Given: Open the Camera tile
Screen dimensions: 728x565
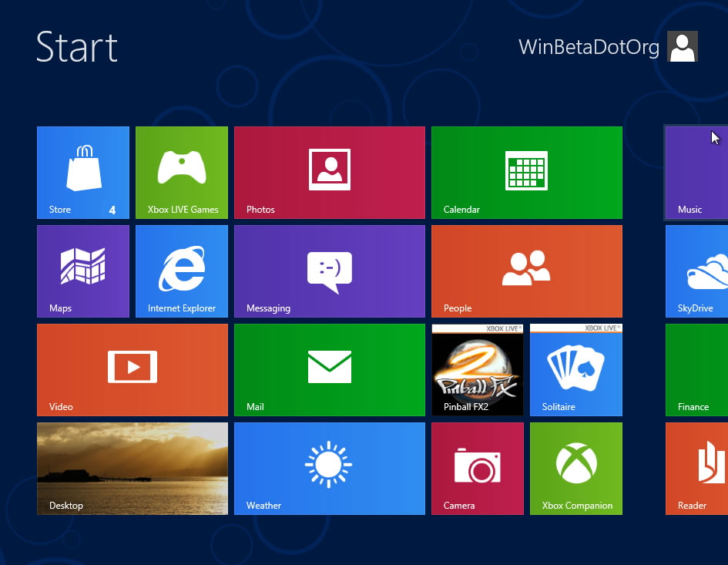Looking at the screenshot, I should pyautogui.click(x=478, y=469).
